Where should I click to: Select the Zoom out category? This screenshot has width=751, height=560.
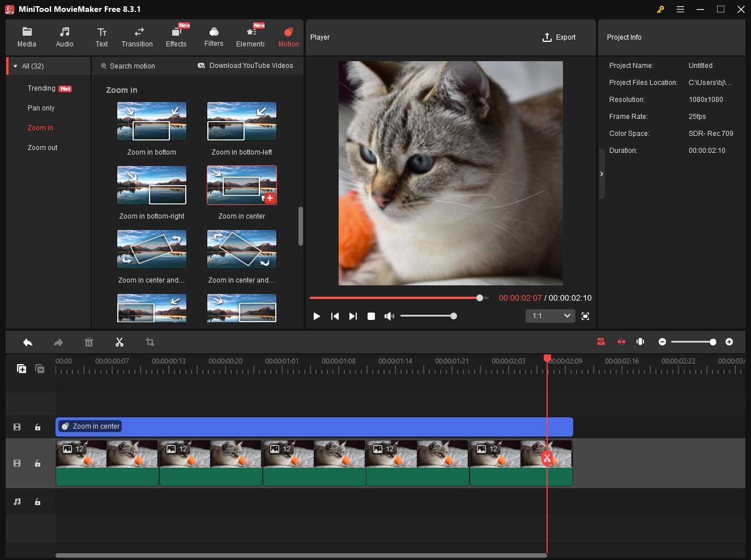(42, 148)
